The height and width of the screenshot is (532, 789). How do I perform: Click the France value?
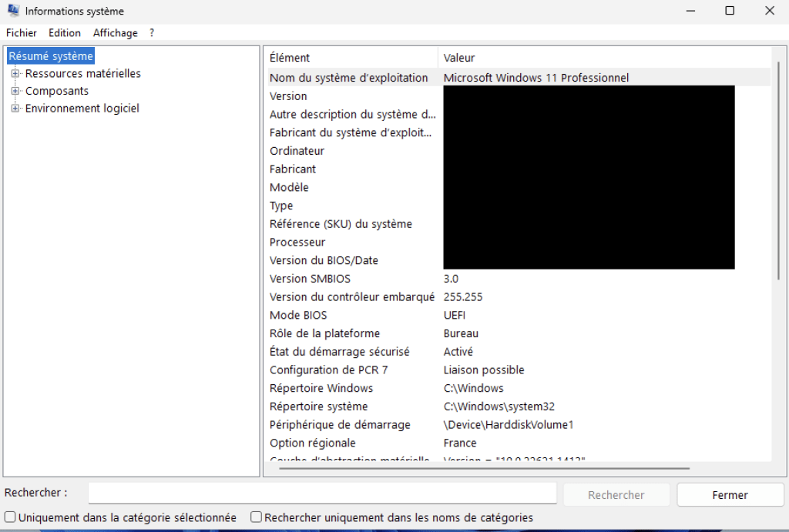click(x=460, y=443)
